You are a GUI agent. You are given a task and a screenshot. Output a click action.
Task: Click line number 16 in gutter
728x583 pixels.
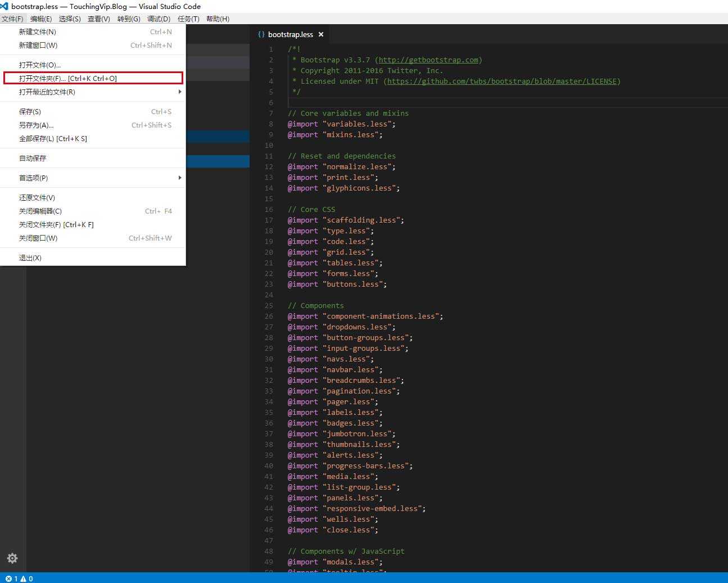(x=269, y=210)
